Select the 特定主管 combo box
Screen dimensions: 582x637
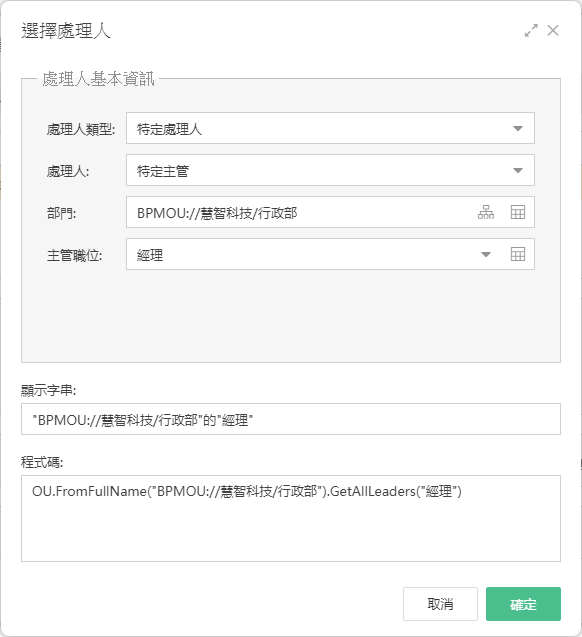pyautogui.click(x=330, y=170)
